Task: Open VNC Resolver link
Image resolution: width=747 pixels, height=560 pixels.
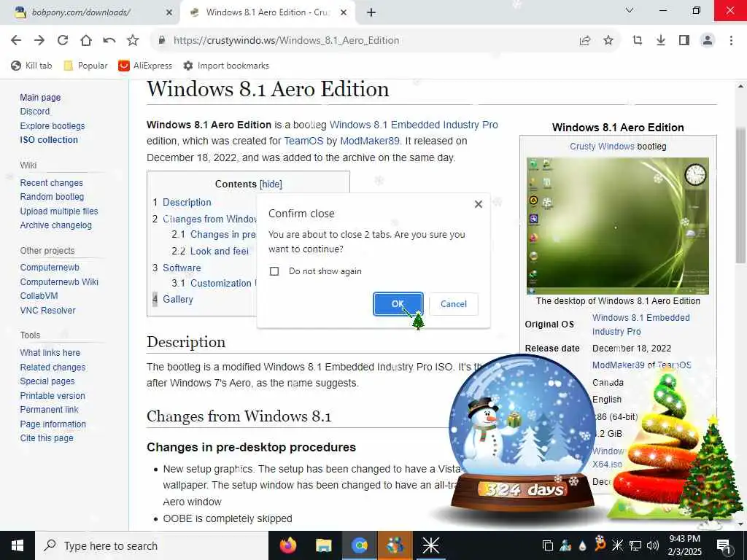Action: tap(47, 311)
